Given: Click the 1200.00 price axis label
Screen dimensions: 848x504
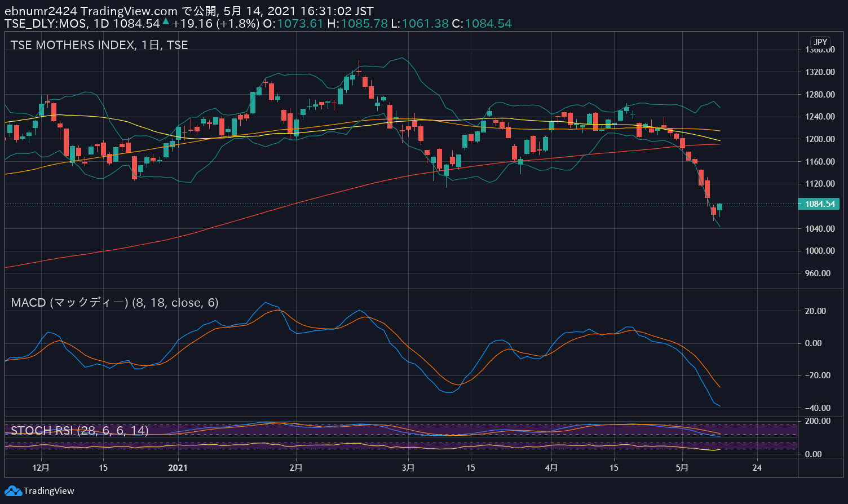Looking at the screenshot, I should click(820, 139).
